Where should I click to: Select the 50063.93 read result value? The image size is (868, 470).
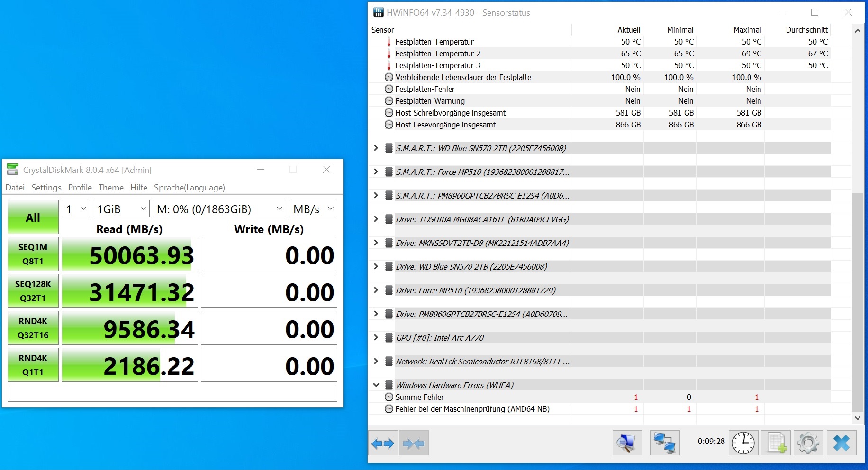point(129,254)
